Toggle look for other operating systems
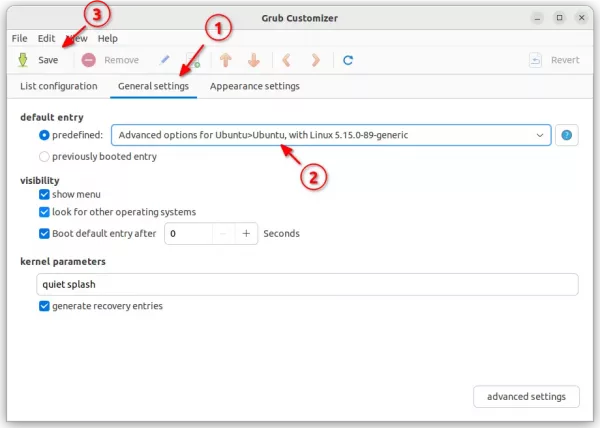The image size is (600, 428). [x=44, y=212]
